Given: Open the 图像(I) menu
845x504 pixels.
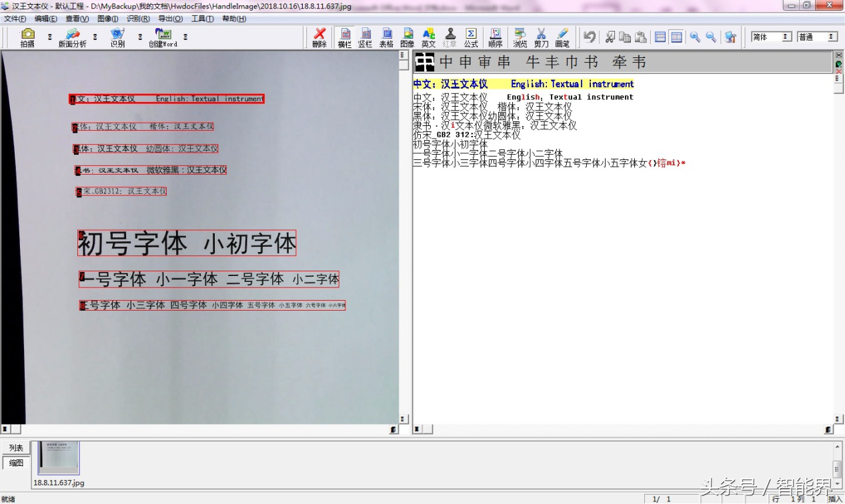Looking at the screenshot, I should click(108, 19).
